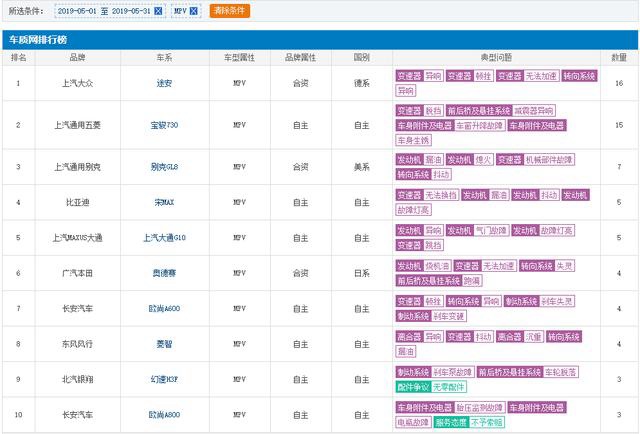Open the 宋MAX car series link
Viewport: 640px width, 434px height.
point(164,202)
